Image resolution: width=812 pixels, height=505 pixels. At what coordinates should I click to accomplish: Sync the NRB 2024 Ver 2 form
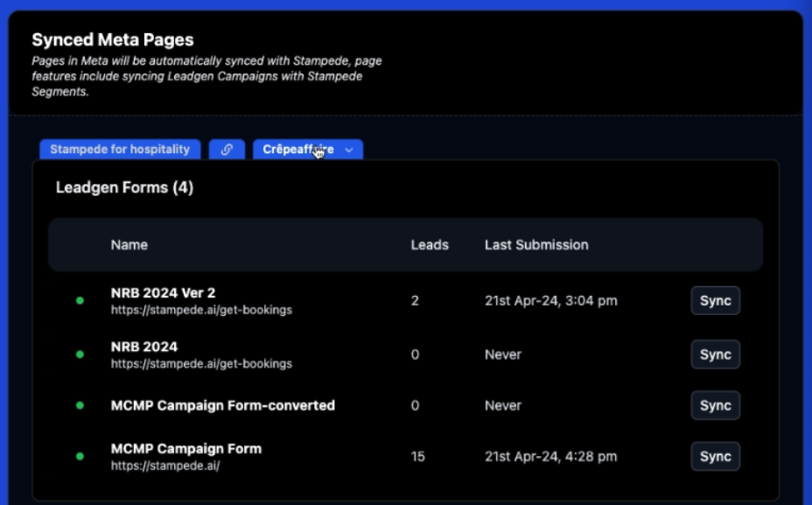715,301
